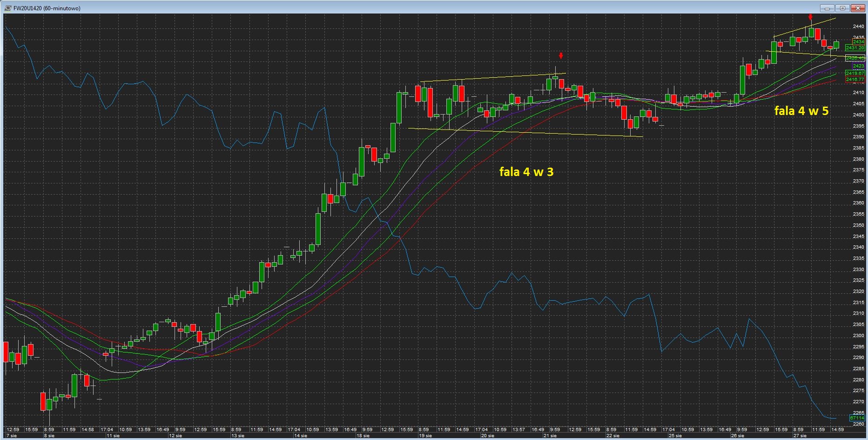Image resolution: width=868 pixels, height=440 pixels.
Task: Click the '12 sie' date label
Action: coord(175,436)
